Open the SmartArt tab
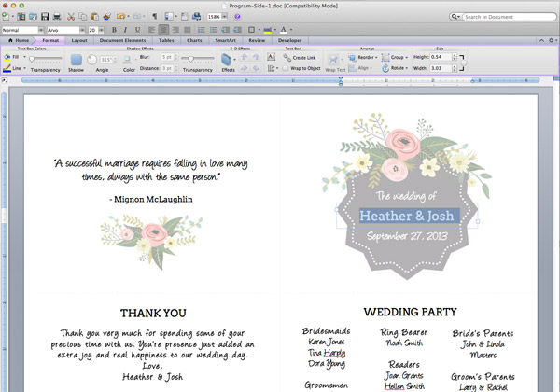The height and width of the screenshot is (392, 560). pyautogui.click(x=225, y=40)
